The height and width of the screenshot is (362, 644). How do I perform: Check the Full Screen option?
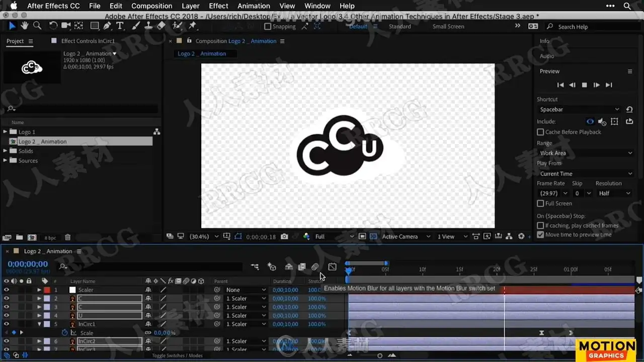540,203
